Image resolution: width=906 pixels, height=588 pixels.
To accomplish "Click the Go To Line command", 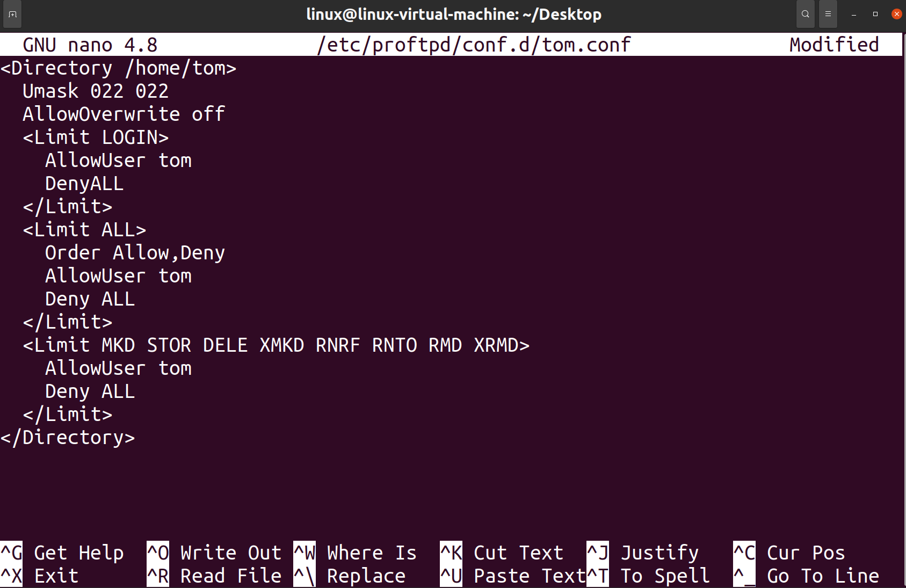I will [821, 575].
